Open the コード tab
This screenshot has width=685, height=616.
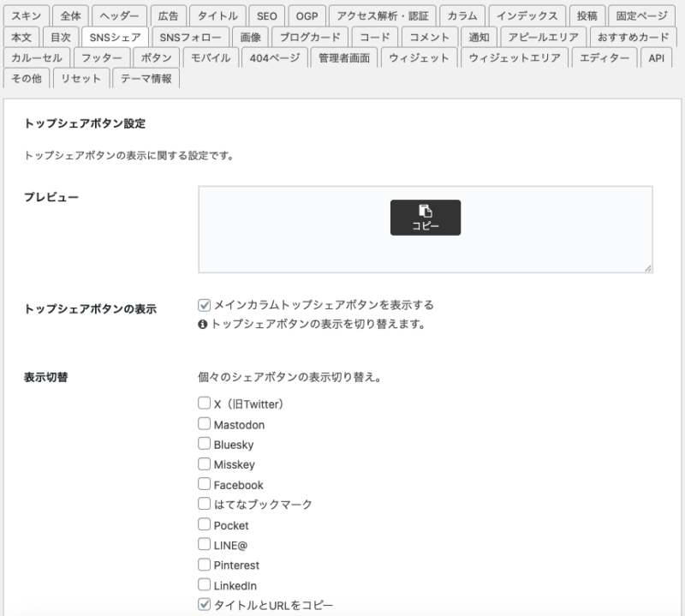click(374, 37)
